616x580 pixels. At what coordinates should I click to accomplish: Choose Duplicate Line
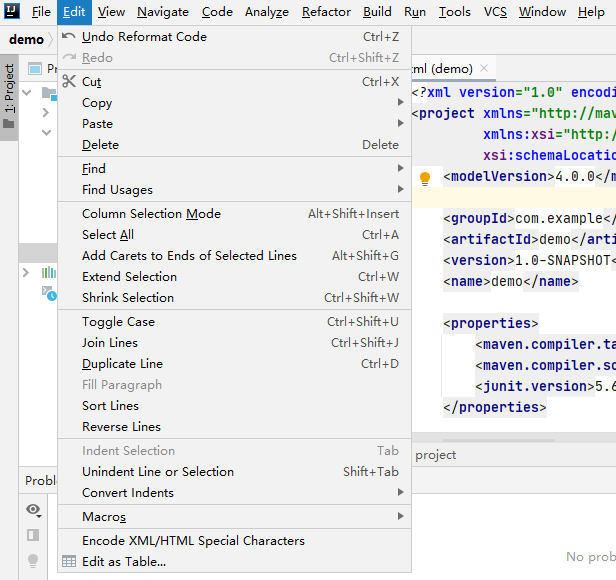[235, 363]
